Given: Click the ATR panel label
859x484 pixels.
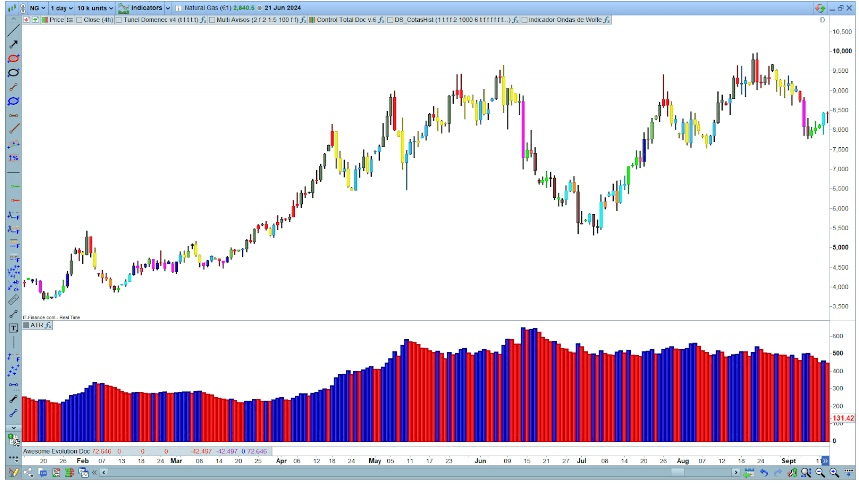Looking at the screenshot, I should [37, 325].
